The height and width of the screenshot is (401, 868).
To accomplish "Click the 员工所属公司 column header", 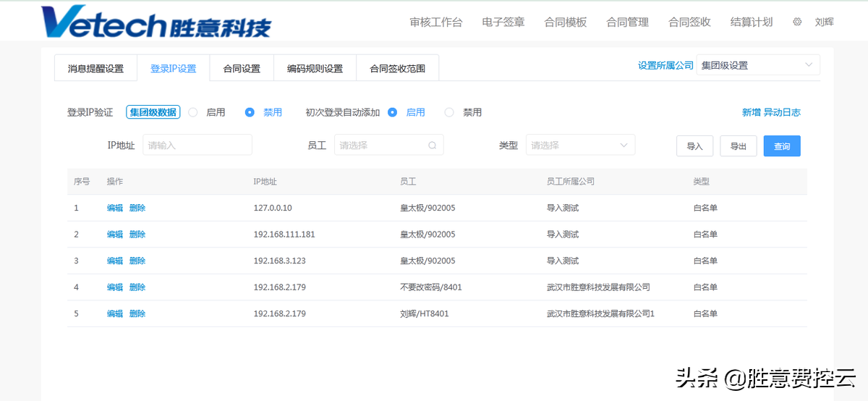I will pos(571,182).
